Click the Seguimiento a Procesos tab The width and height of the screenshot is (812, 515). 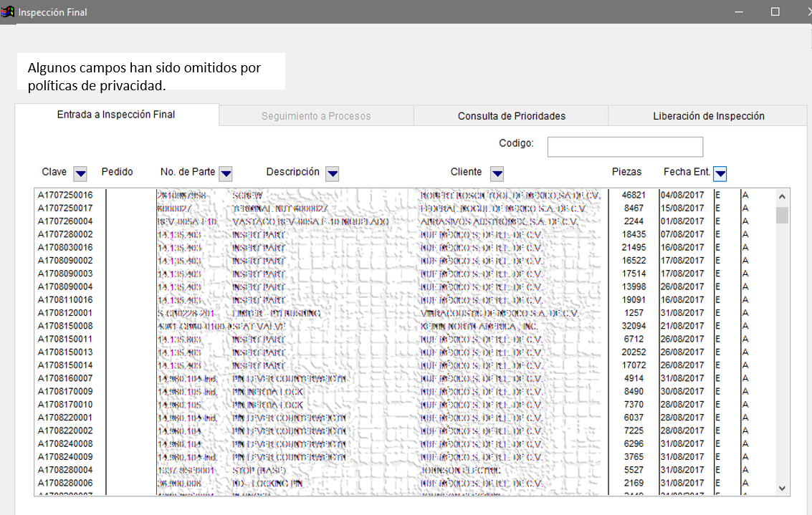(x=315, y=116)
